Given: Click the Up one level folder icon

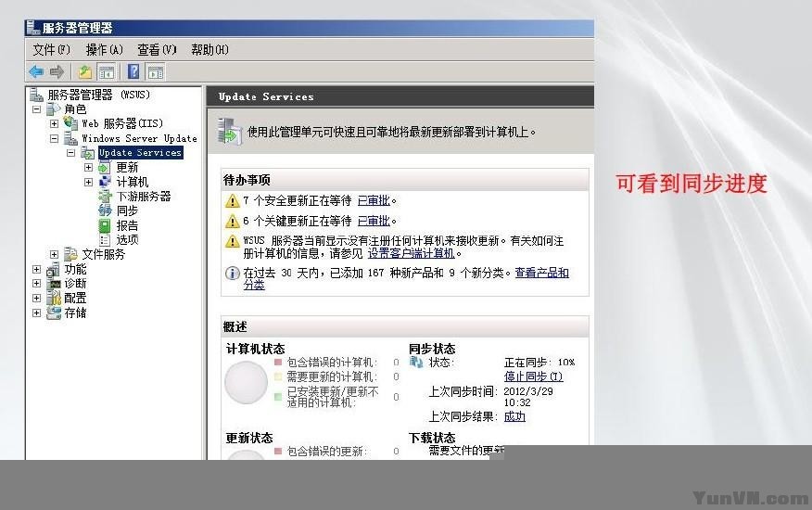Looking at the screenshot, I should [x=85, y=71].
